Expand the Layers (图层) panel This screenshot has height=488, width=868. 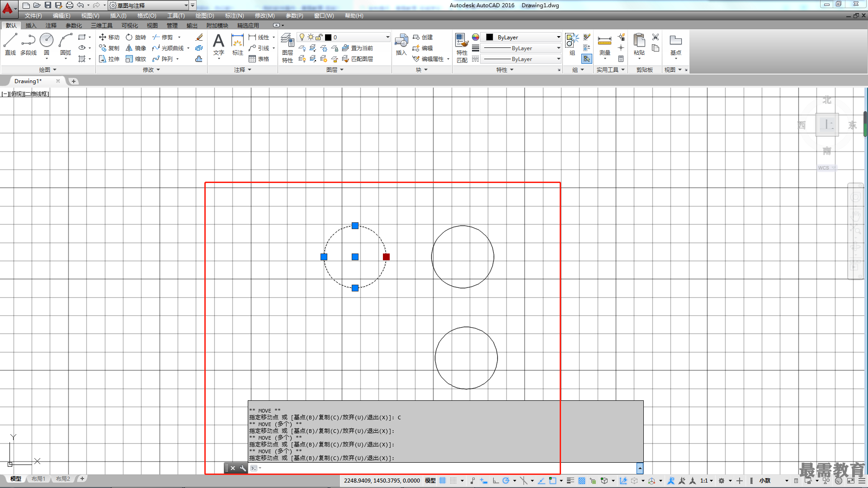[335, 70]
